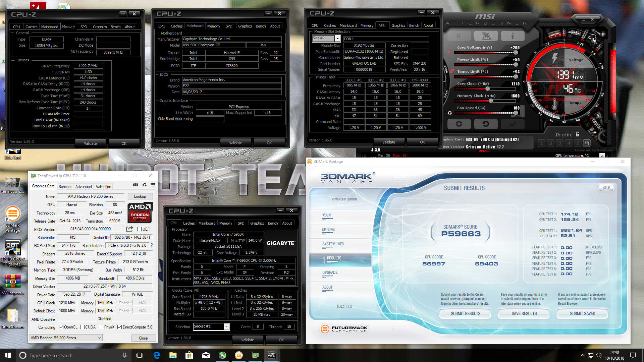
Task: Expand the red triangle beside Core Voltage
Action: (x=449, y=52)
